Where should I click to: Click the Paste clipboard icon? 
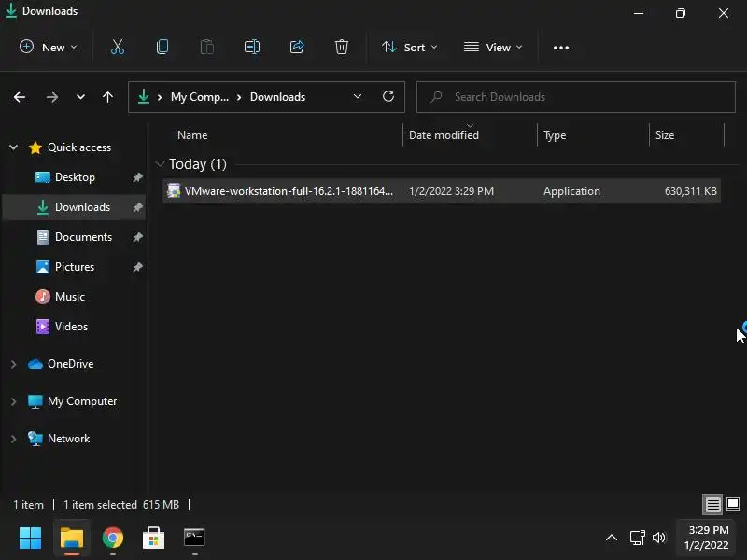point(206,48)
